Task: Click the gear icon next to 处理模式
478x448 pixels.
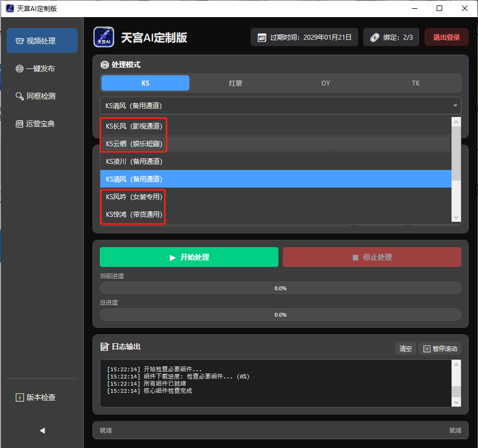Action: (105, 65)
